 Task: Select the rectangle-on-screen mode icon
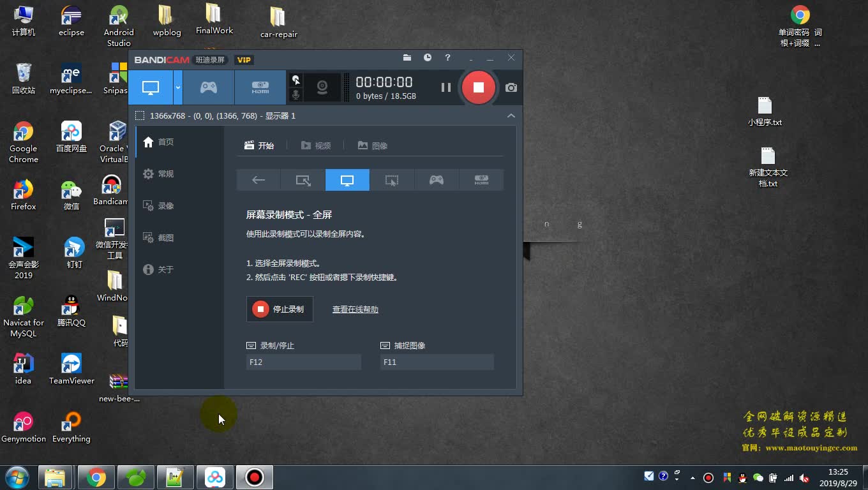click(303, 180)
